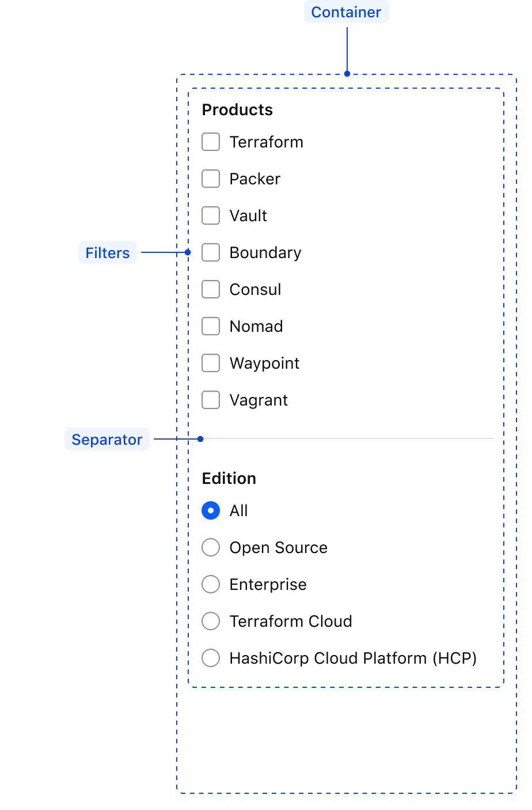This screenshot has height=810, width=532.
Task: Enable the Packer filter
Action: [x=211, y=179]
